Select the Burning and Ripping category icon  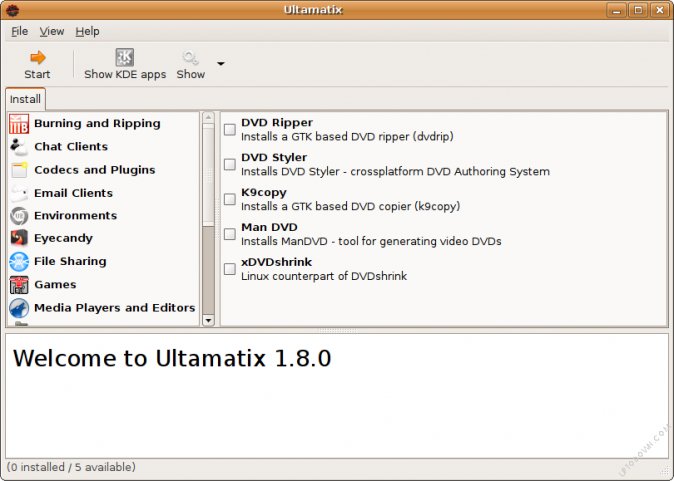pyautogui.click(x=19, y=124)
